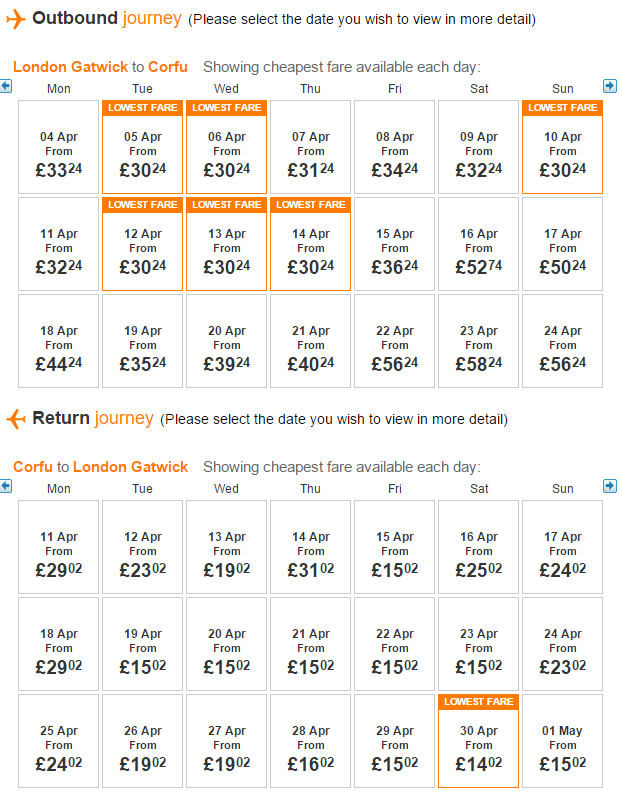Select outbound 04 Apr fare £33.24
Screen dimensions: 622x794
59,147
